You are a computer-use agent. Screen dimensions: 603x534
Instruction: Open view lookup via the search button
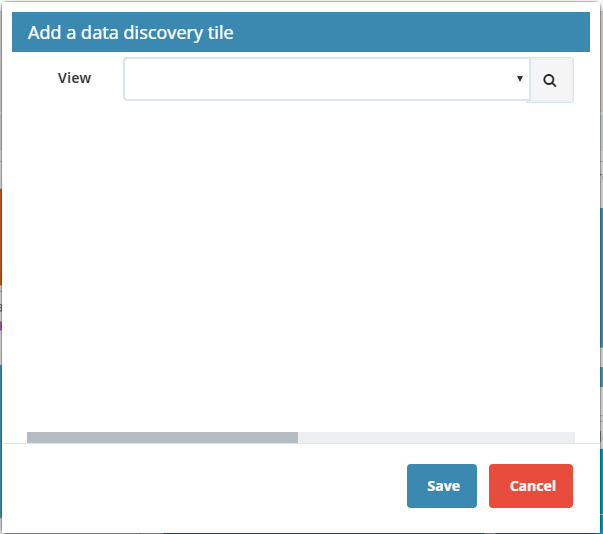[x=552, y=80]
